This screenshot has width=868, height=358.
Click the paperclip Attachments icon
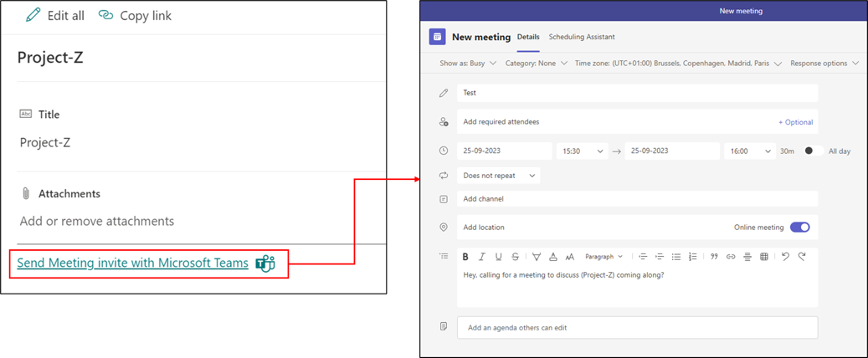pos(25,194)
